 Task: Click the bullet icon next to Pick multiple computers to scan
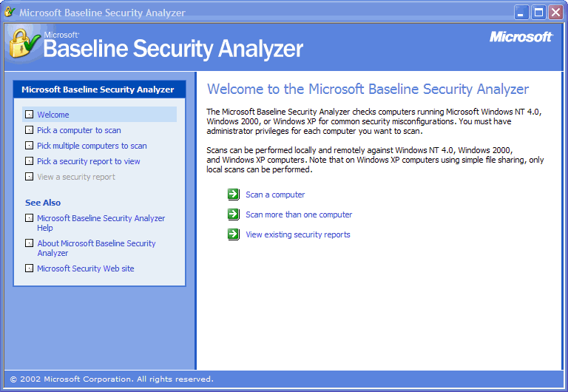[x=29, y=145]
